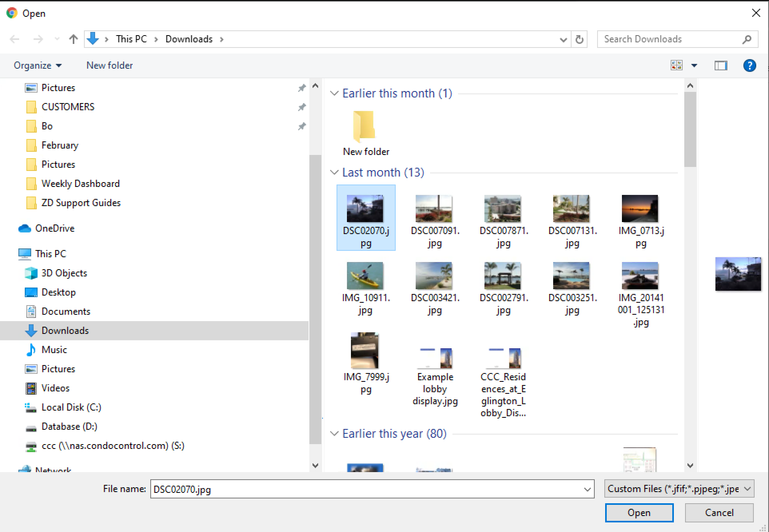Unpin CUSTOMERS from quick access pin
The height and width of the screenshot is (532, 769).
tap(302, 107)
